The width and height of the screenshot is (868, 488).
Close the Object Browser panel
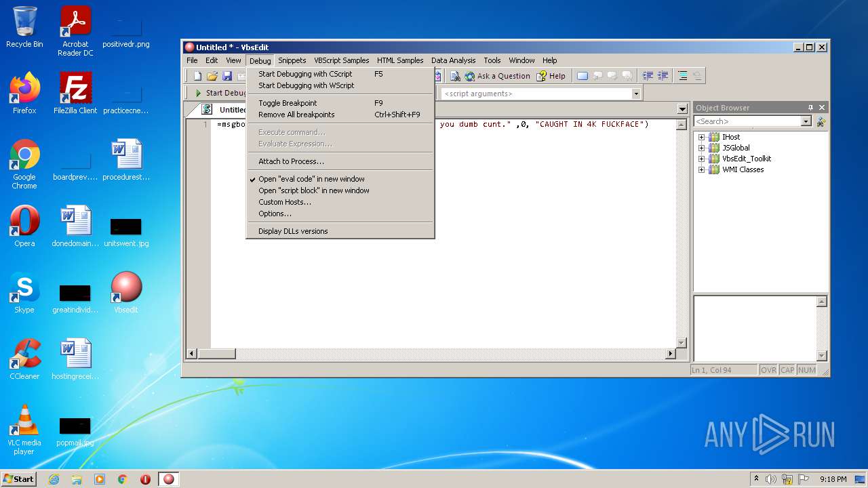point(822,108)
